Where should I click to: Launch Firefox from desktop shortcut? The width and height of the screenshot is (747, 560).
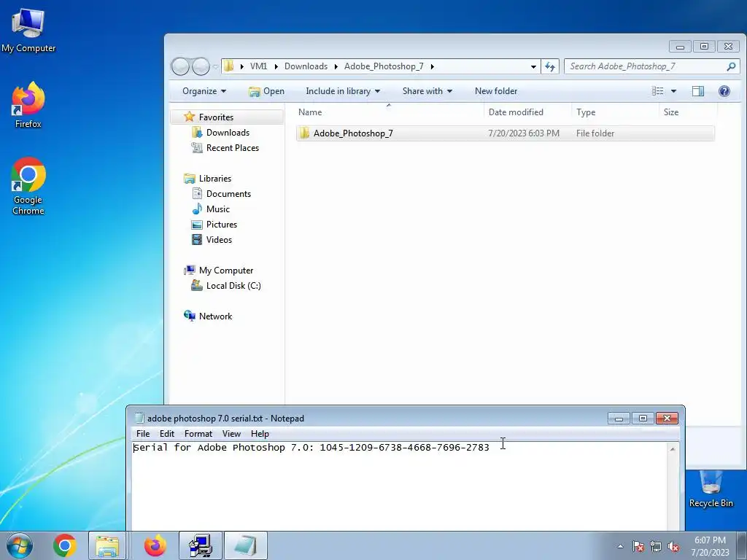click(x=28, y=105)
